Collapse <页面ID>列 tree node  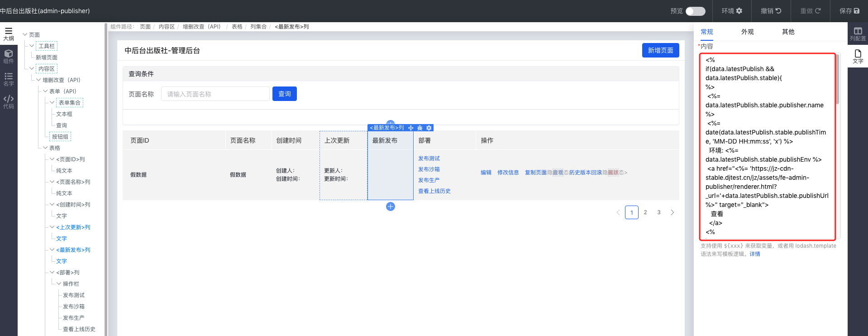(x=52, y=159)
